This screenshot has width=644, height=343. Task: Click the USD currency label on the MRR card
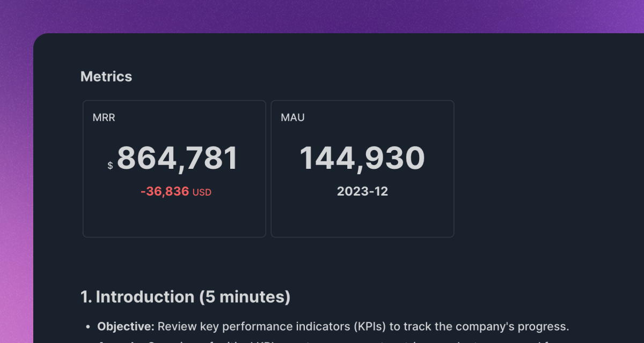(x=202, y=192)
